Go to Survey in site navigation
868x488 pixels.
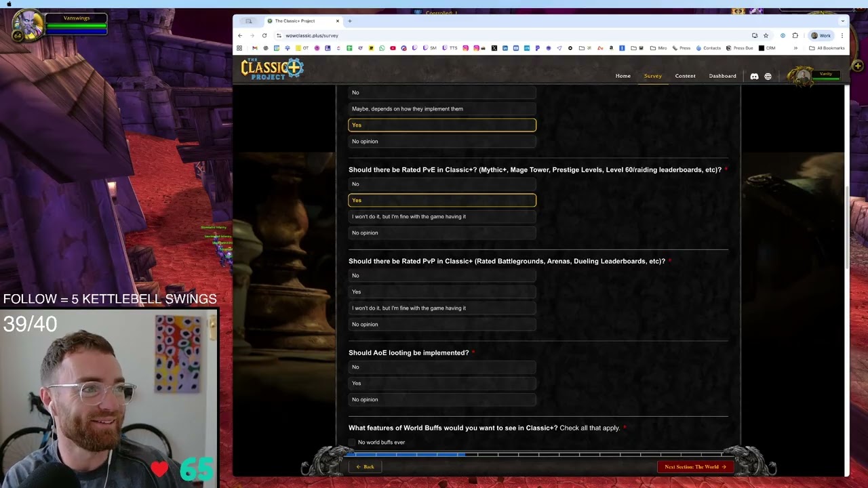pyautogui.click(x=653, y=76)
